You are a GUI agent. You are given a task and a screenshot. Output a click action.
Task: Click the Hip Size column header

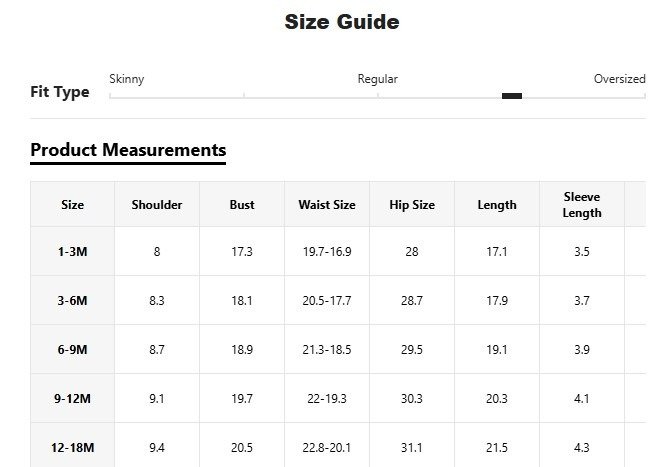412,205
